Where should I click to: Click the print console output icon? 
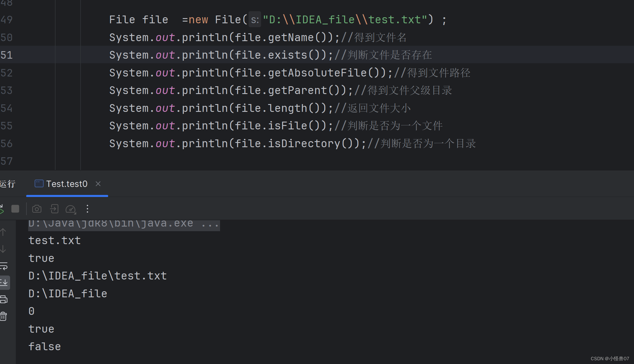(4, 300)
